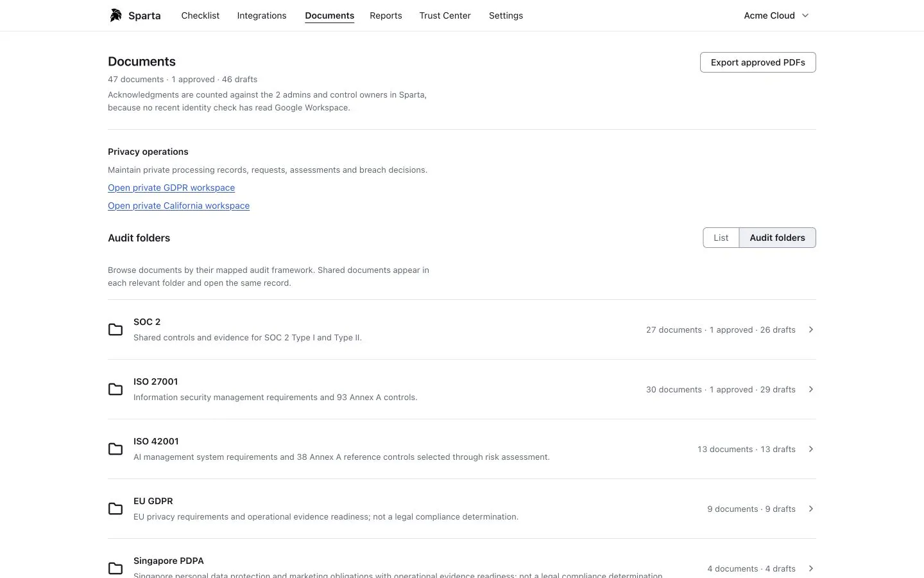The image size is (924, 578).
Task: Open the EU GDPR folder title
Action: [153, 501]
